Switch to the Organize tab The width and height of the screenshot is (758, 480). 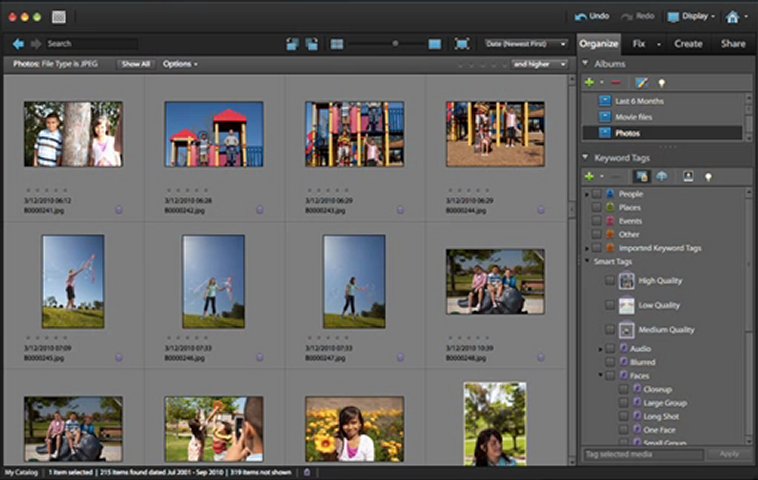pyautogui.click(x=598, y=44)
